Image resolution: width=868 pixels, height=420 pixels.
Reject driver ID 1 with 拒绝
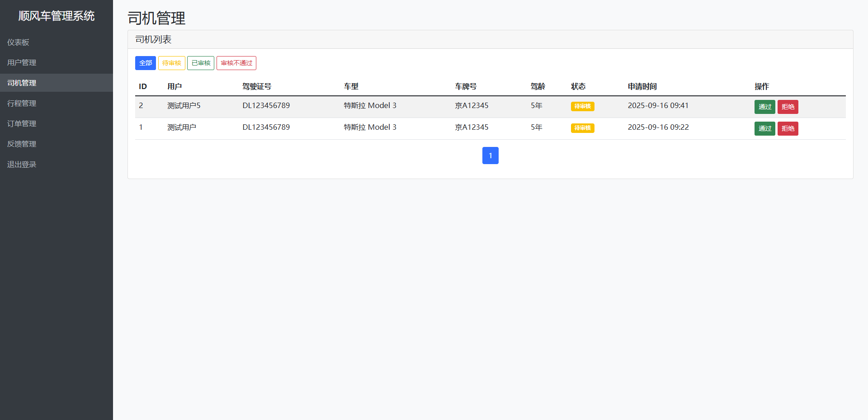(x=788, y=128)
